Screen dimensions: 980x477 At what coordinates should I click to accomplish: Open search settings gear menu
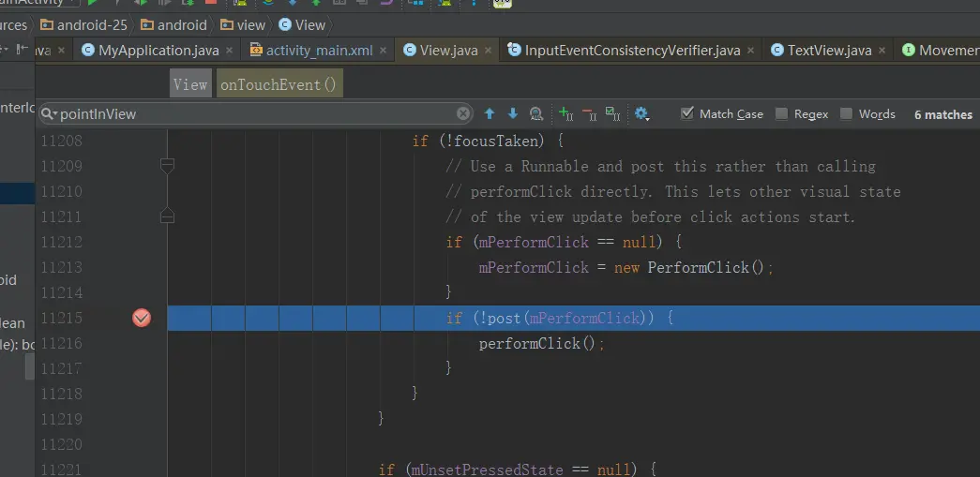tap(641, 113)
